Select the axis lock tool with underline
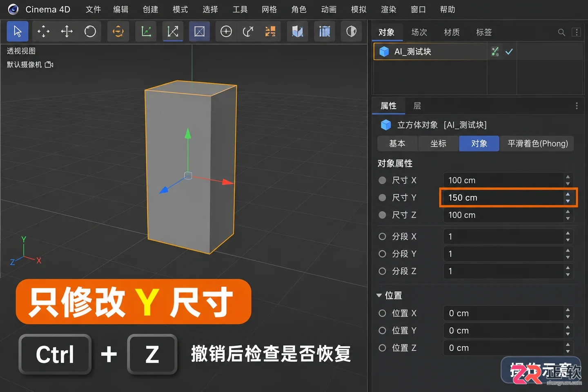588x392 pixels. pyautogui.click(x=173, y=31)
